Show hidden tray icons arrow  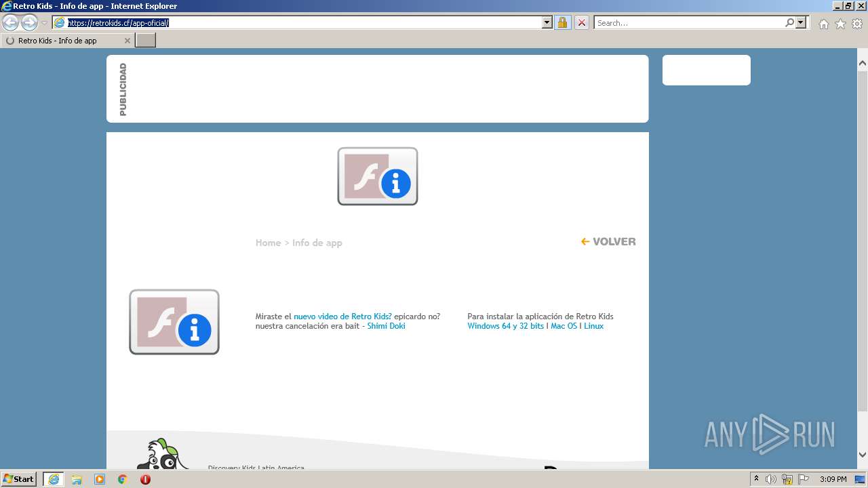[756, 479]
